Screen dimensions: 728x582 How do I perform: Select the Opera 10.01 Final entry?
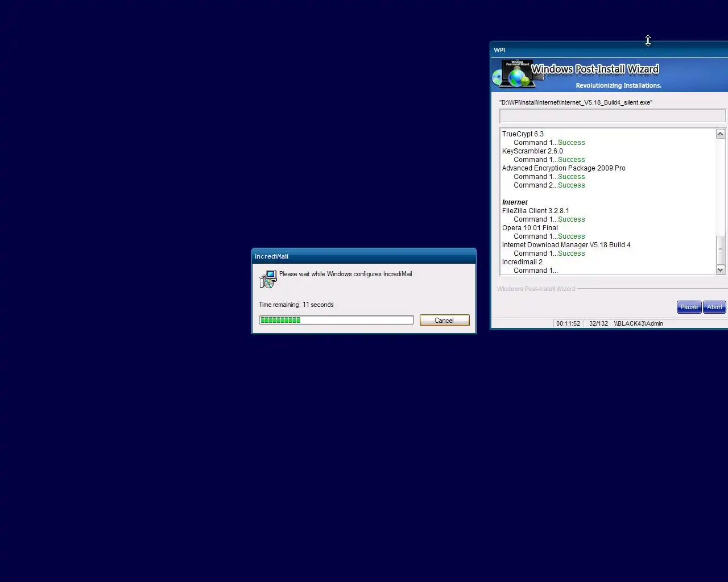(530, 228)
